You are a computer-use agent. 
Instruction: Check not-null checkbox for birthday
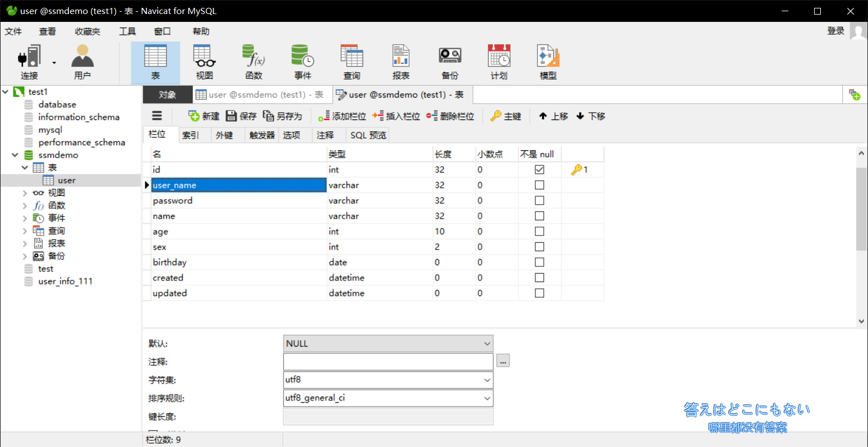click(539, 262)
